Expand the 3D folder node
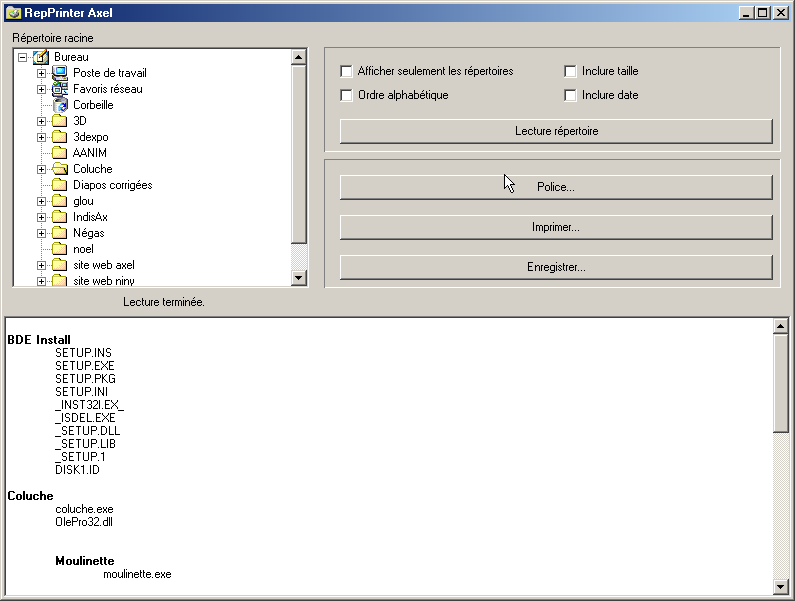This screenshot has width=795, height=601. click(x=42, y=121)
